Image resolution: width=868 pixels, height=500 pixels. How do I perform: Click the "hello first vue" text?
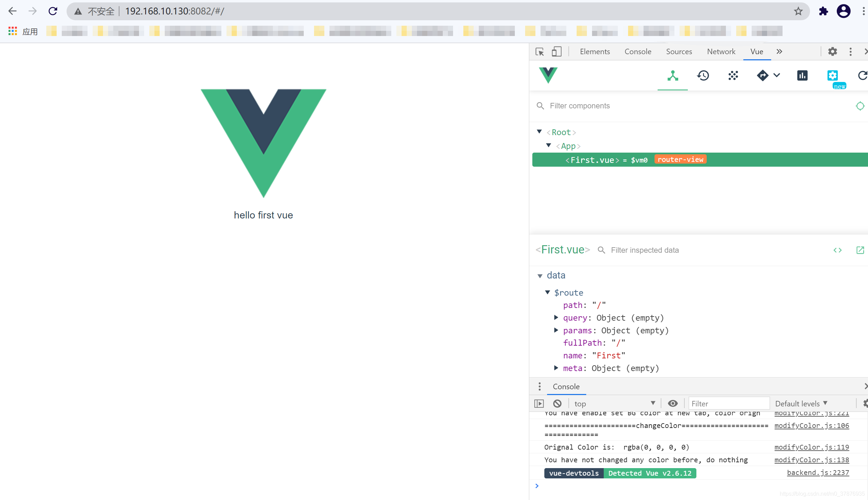263,215
